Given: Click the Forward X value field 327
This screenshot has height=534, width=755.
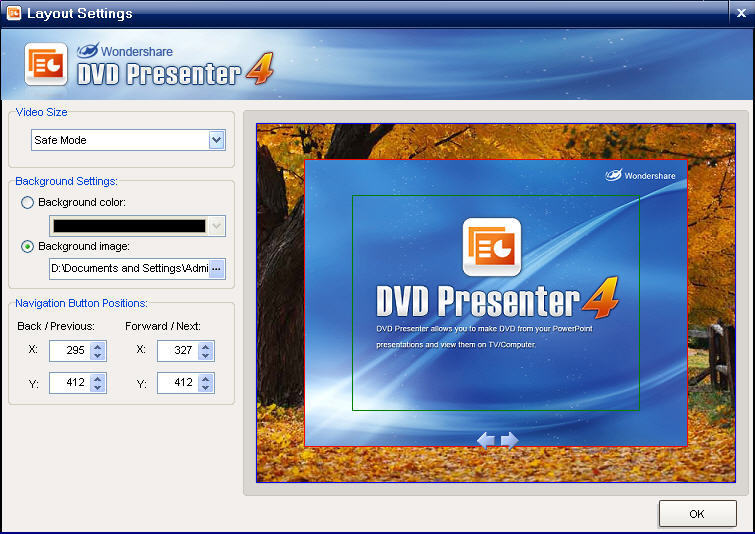Looking at the screenshot, I should tap(178, 351).
